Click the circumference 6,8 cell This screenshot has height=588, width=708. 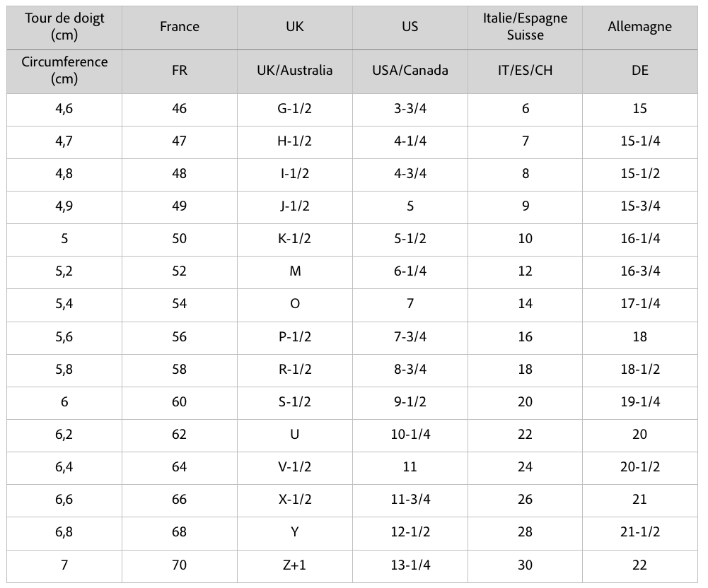click(x=64, y=531)
